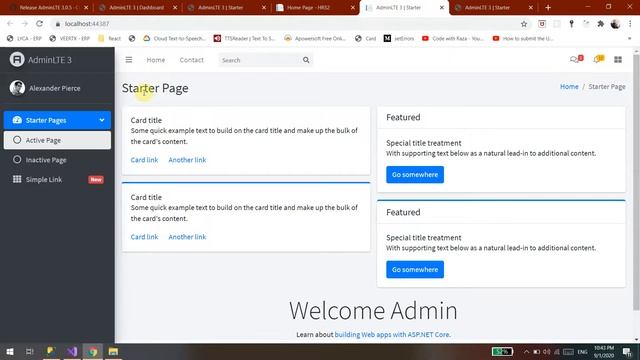Click into the navbar Search field
The image size is (640, 360).
tap(260, 60)
